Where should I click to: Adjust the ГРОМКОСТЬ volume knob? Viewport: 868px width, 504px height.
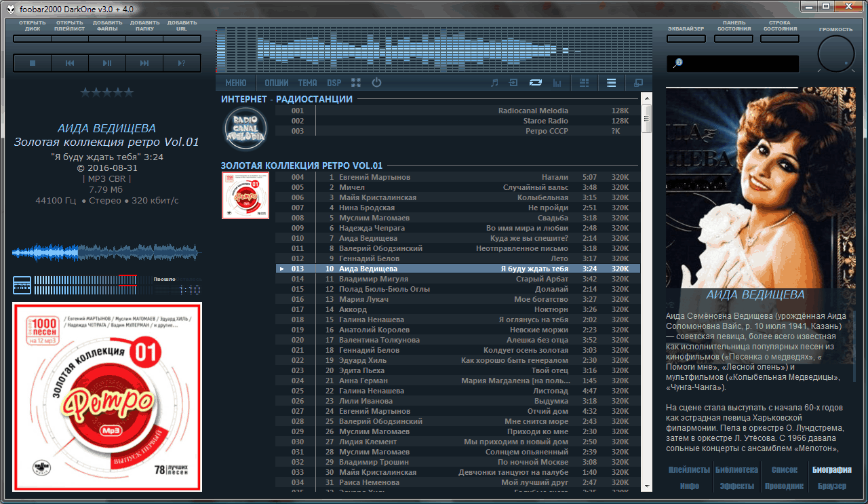[836, 54]
